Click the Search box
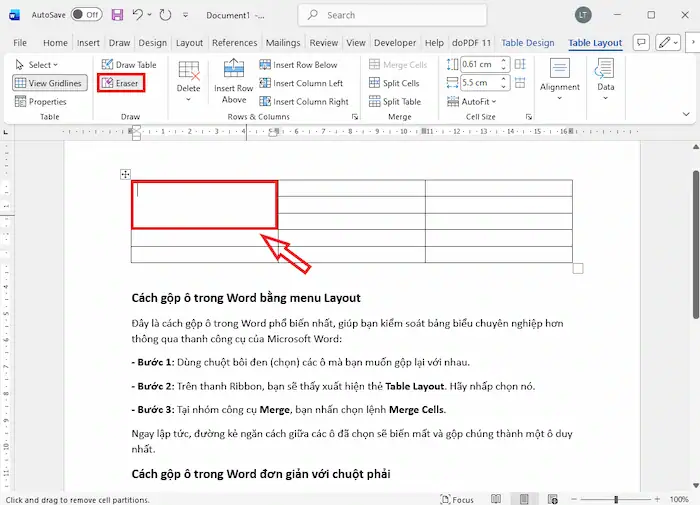This screenshot has width=700, height=505. [392, 15]
